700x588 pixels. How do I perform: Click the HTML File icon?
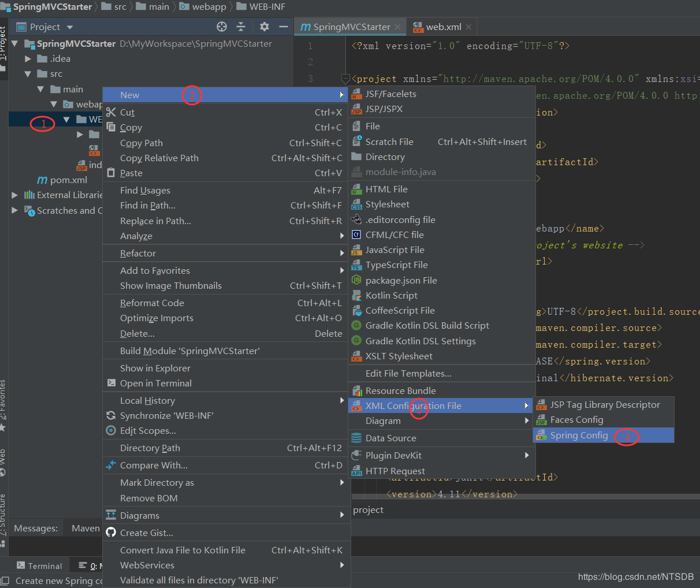click(357, 189)
